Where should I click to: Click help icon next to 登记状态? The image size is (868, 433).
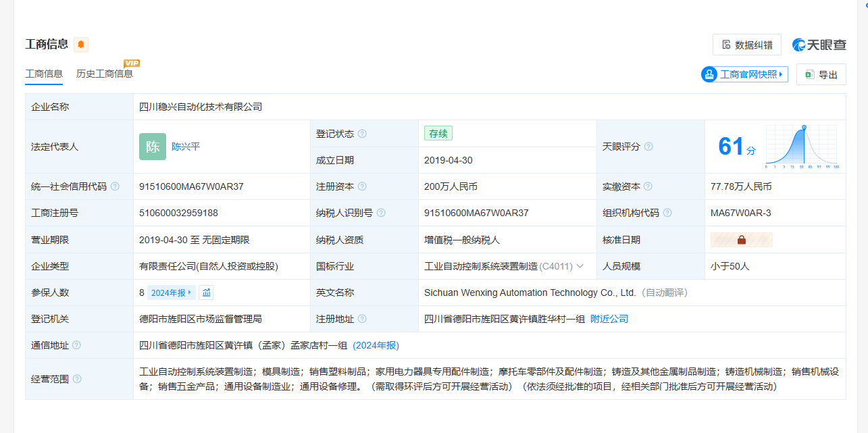(362, 134)
